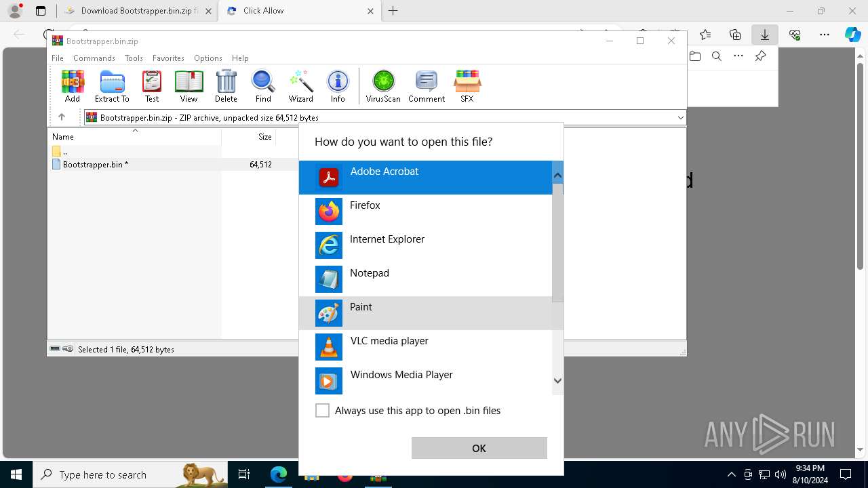Open Edge tab actions menu icon
Image resolution: width=868 pixels, height=488 pixels.
(x=41, y=11)
